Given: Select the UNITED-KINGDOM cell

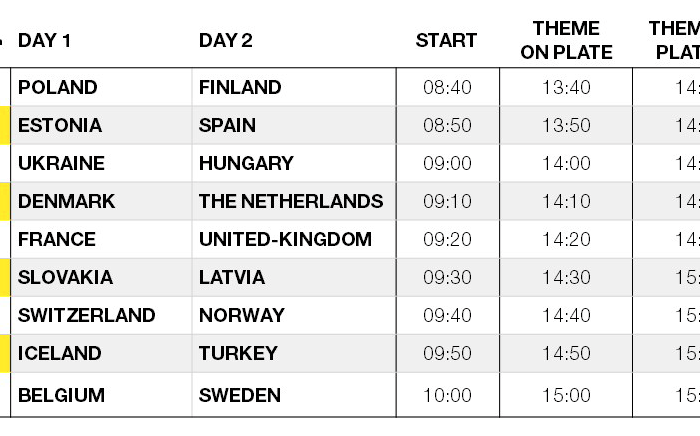Looking at the screenshot, I should coord(294,239).
